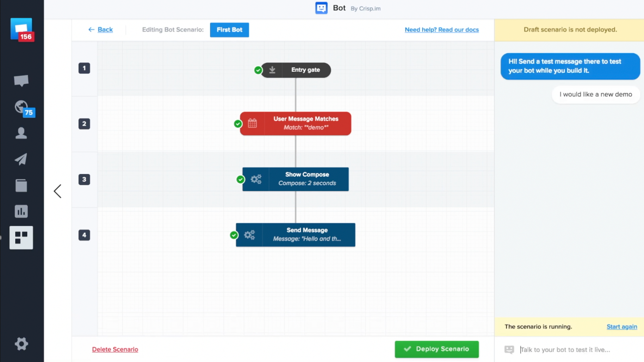Select the Show Compose block
The image size is (644, 362).
(x=296, y=179)
